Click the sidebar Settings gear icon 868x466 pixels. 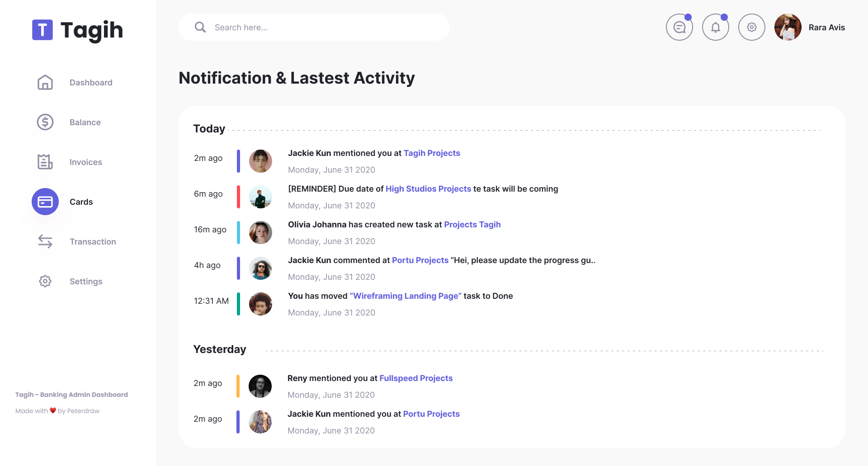(45, 281)
